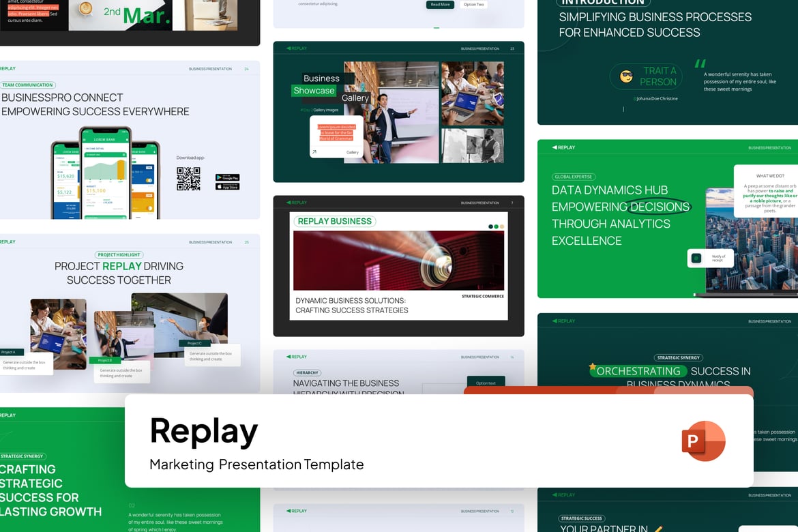
Task: Click the TRAIT A PERSON pill
Action: pyautogui.click(x=646, y=76)
